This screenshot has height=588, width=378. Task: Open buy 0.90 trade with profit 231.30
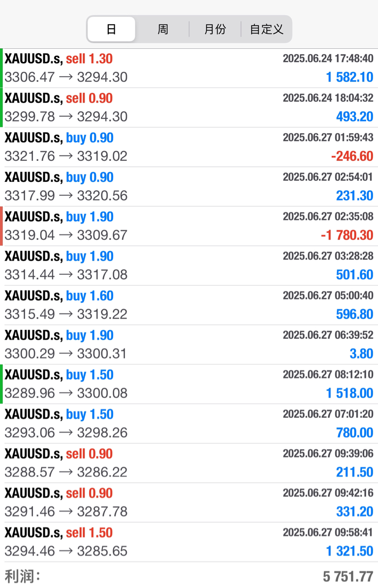tap(189, 187)
